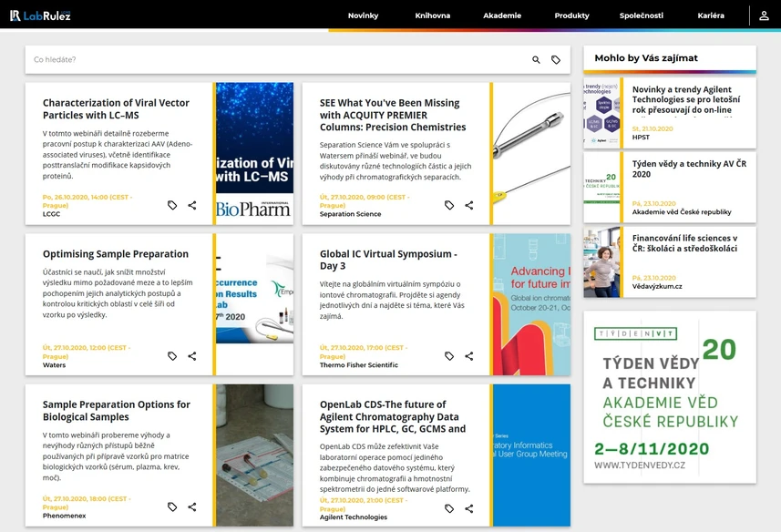Viewport: 781px width, 532px height.
Task: Open 'Sample Preparation Options for Biological Samples' title
Action: pos(117,411)
